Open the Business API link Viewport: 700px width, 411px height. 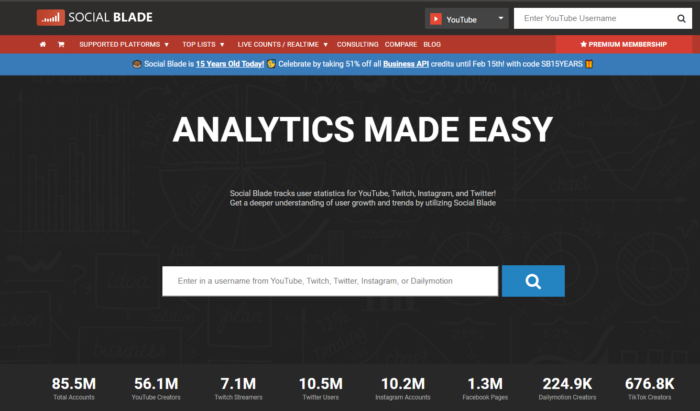tap(406, 64)
